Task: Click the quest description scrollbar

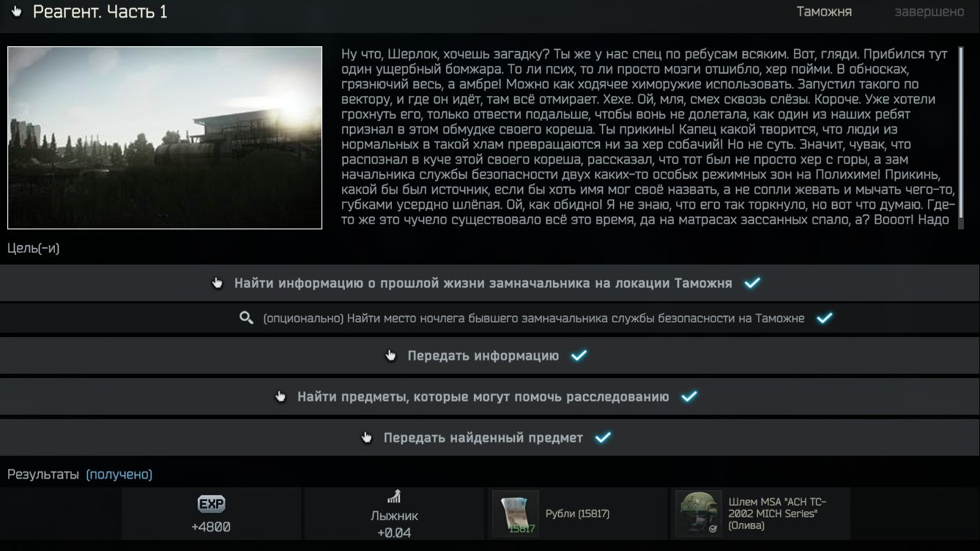Action: tap(961, 138)
